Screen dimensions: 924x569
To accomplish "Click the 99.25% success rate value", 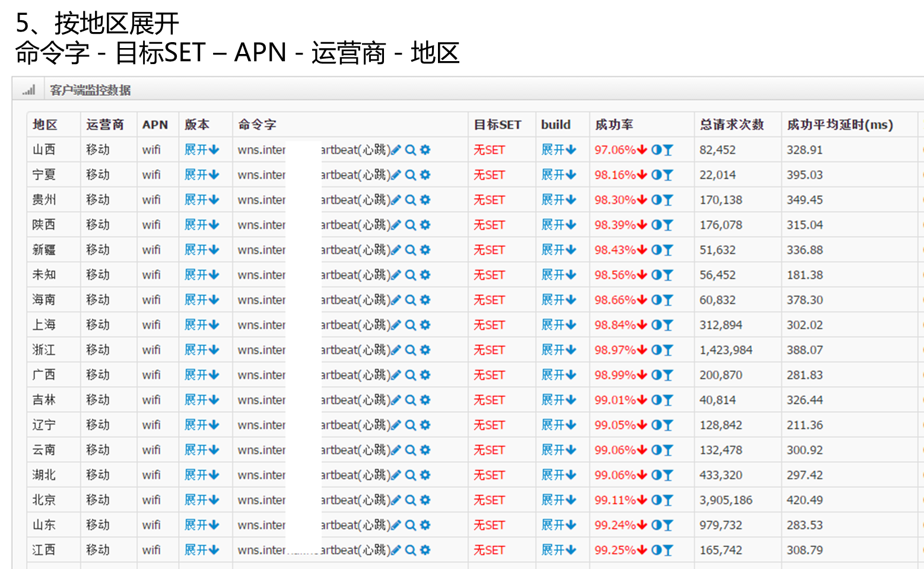I will point(615,550).
